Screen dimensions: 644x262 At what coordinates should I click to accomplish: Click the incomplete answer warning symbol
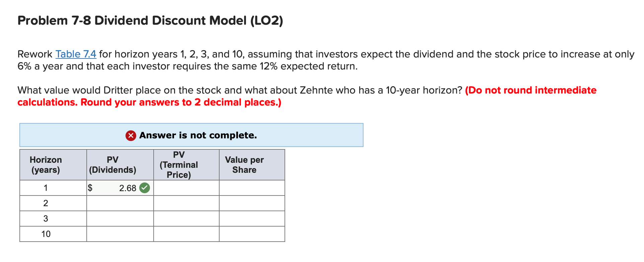[x=131, y=135]
